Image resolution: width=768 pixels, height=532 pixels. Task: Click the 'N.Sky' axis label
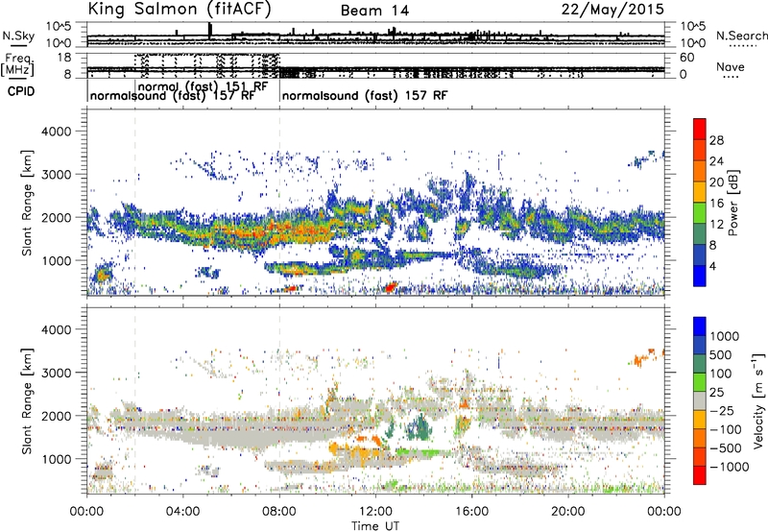pyautogui.click(x=18, y=36)
